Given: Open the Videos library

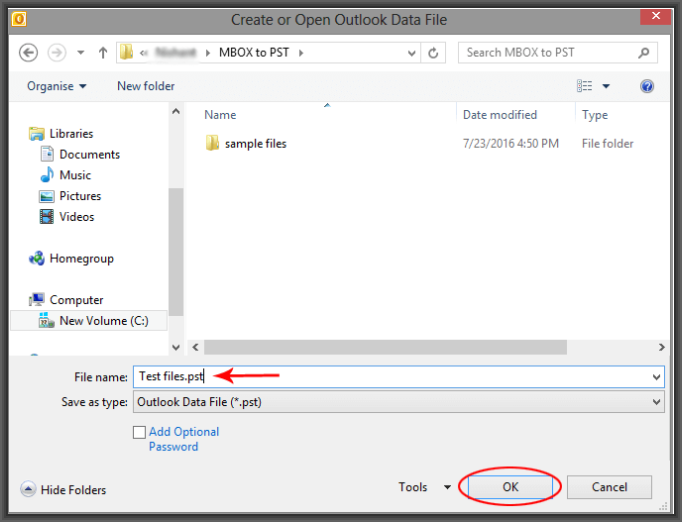Looking at the screenshot, I should (77, 217).
